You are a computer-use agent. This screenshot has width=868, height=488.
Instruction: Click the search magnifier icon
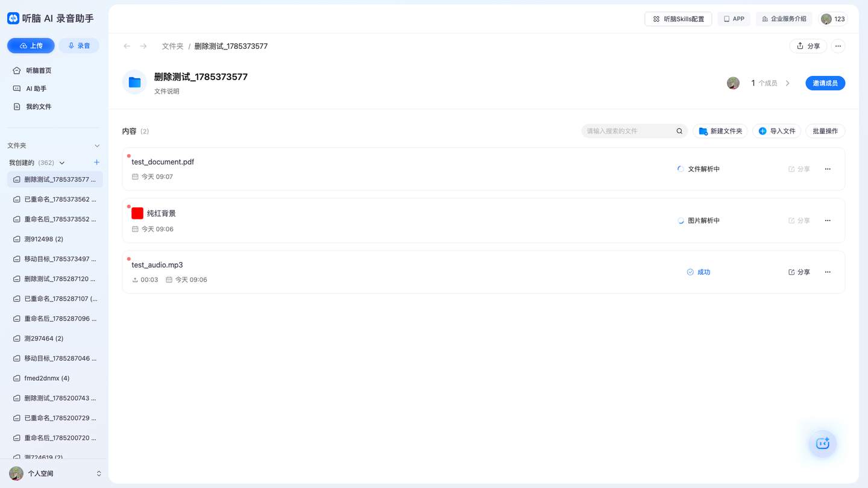[679, 131]
